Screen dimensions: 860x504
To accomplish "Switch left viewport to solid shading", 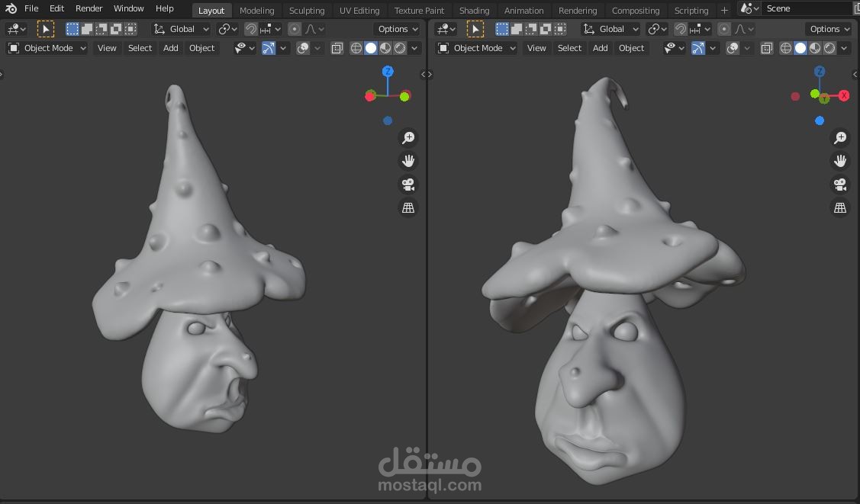I will (371, 48).
